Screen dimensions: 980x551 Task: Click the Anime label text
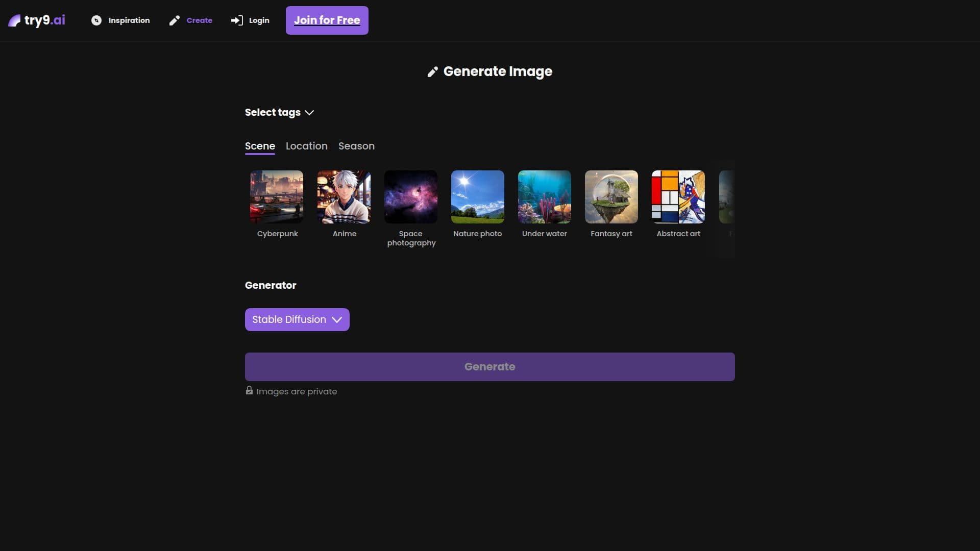345,234
